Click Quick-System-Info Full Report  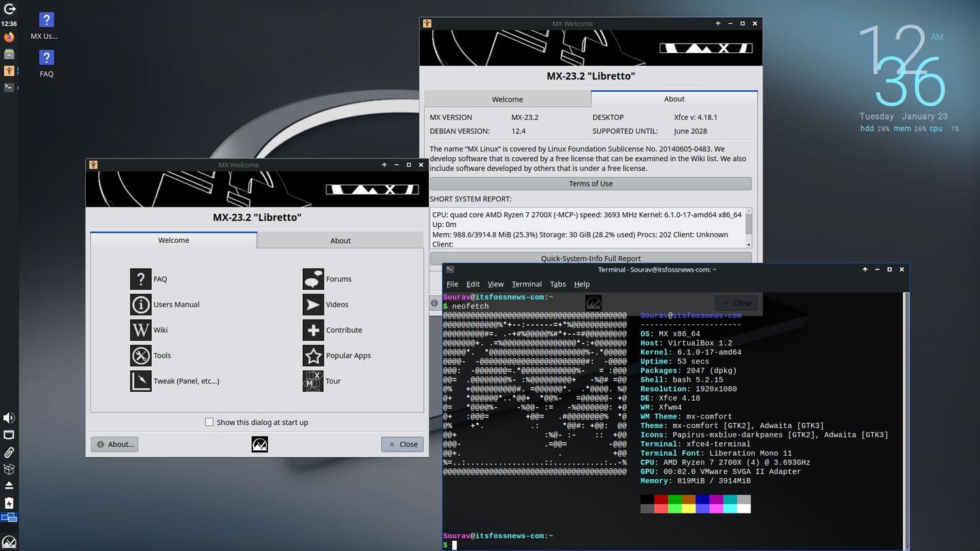589,258
